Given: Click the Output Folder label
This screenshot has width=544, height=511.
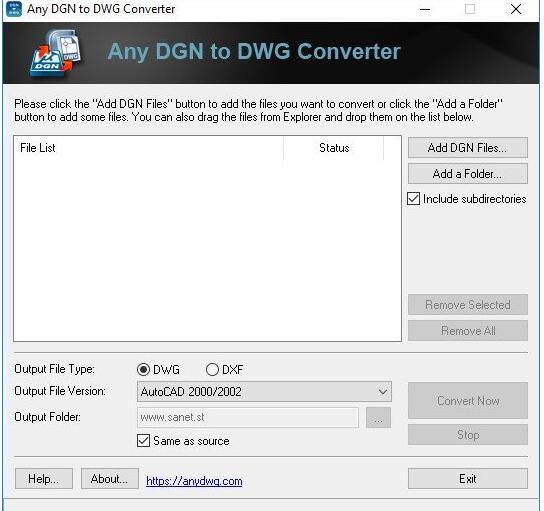Looking at the screenshot, I should tap(48, 417).
